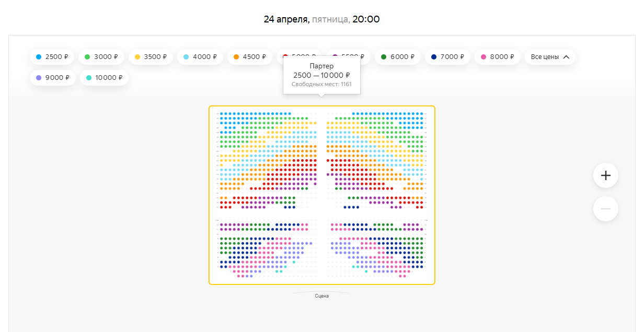
Task: Show only 6000 ₽ seats
Action: [x=398, y=57]
